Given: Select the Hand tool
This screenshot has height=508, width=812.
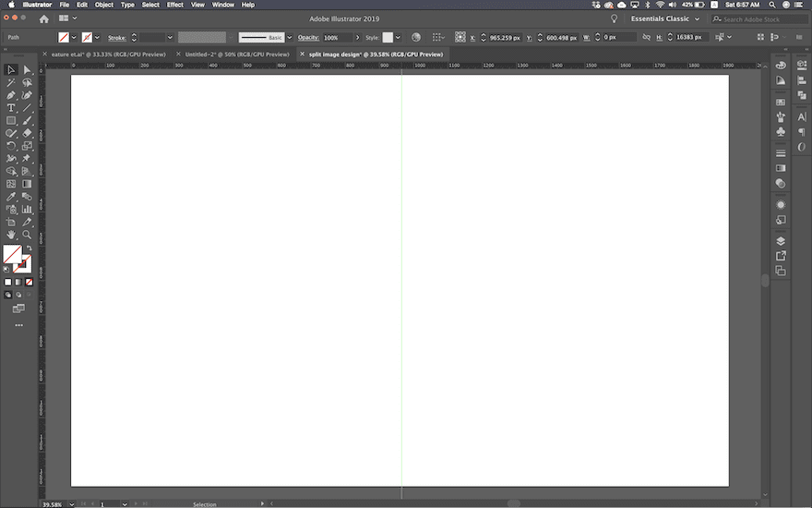Looking at the screenshot, I should 11,235.
